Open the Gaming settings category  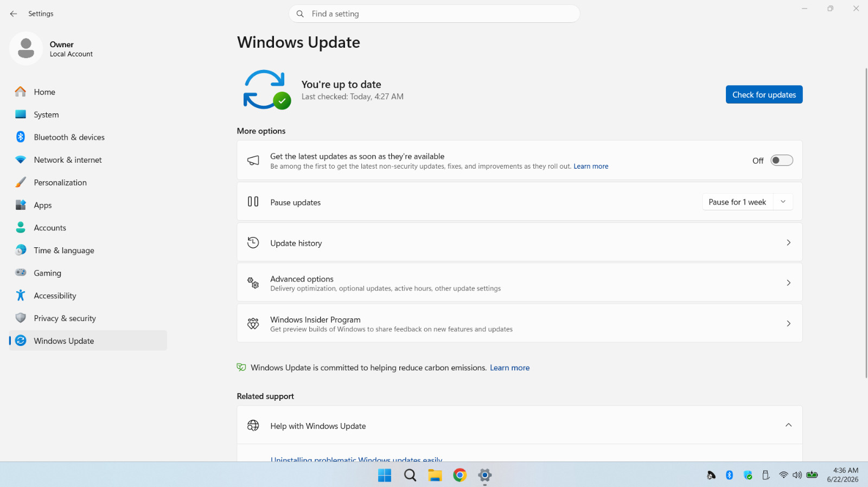[x=88, y=273]
